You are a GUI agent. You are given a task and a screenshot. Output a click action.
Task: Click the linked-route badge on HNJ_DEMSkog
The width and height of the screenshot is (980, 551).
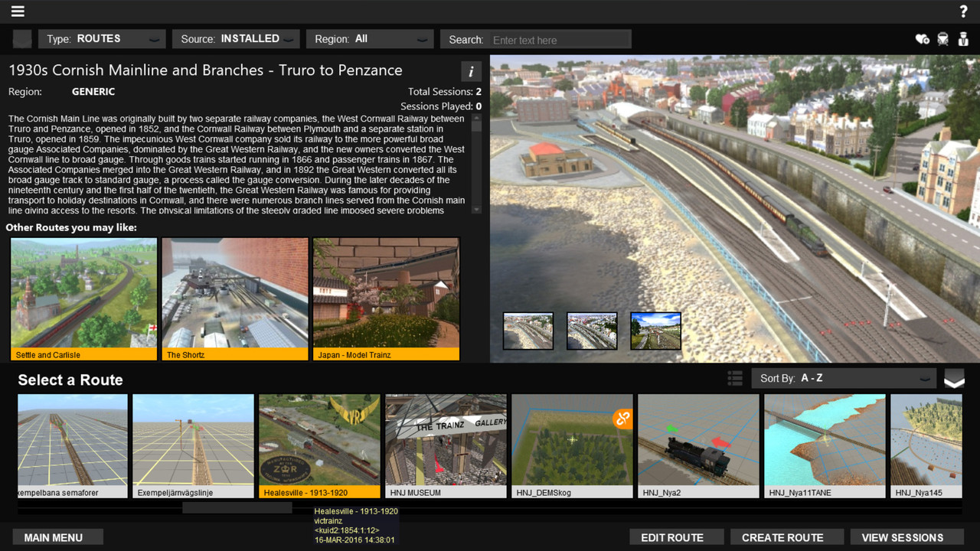tap(622, 419)
